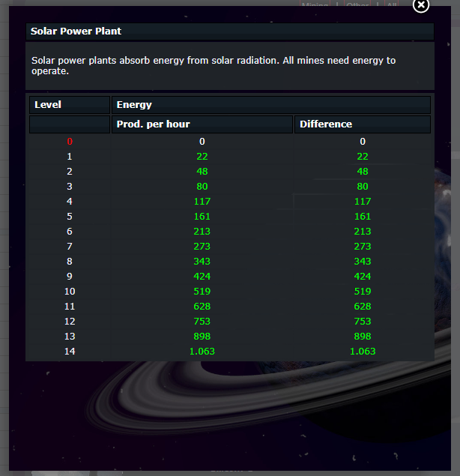Viewport: 460px width, 476px height.
Task: Select level 7 in the Level column
Action: pyautogui.click(x=70, y=246)
